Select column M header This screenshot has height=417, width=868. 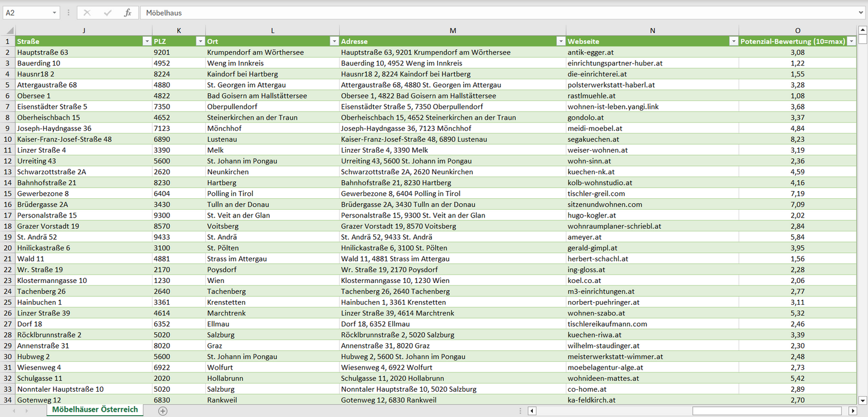coord(452,31)
